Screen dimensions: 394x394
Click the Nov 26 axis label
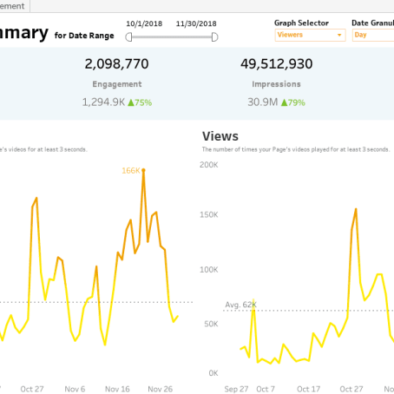(160, 389)
